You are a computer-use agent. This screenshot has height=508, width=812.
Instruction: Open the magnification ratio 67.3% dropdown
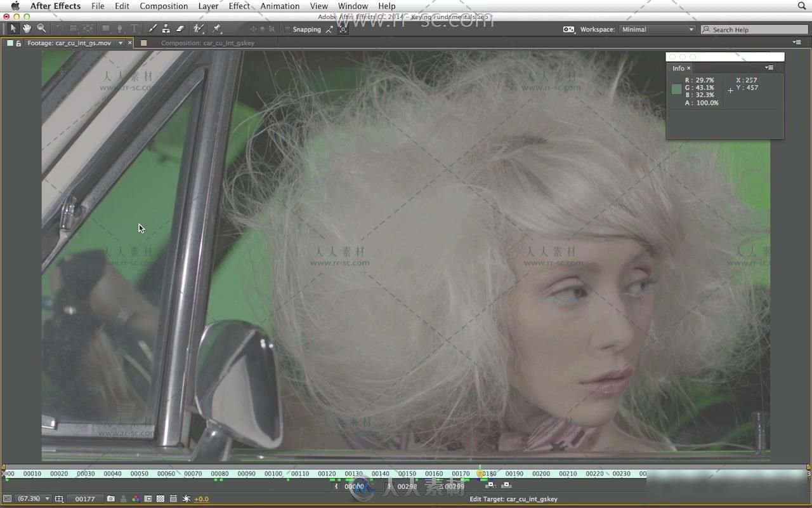[x=33, y=499]
